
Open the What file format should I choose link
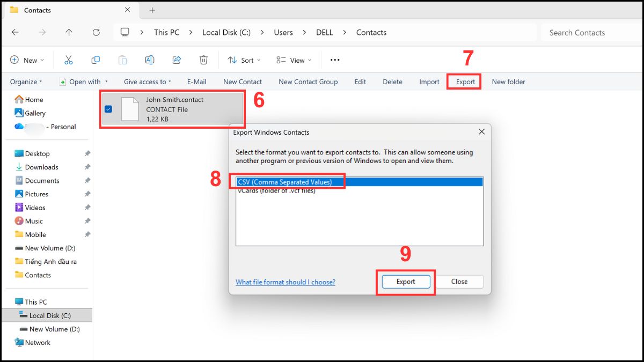click(286, 282)
